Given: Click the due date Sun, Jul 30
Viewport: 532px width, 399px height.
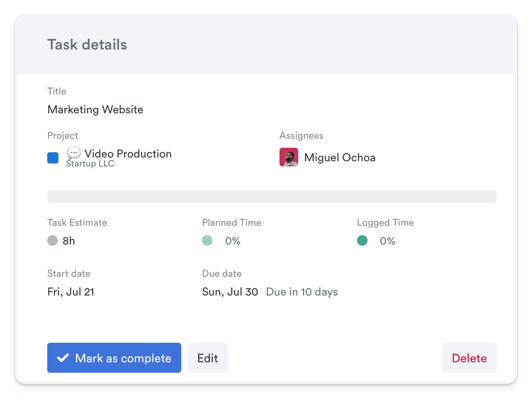Looking at the screenshot, I should pos(230,292).
